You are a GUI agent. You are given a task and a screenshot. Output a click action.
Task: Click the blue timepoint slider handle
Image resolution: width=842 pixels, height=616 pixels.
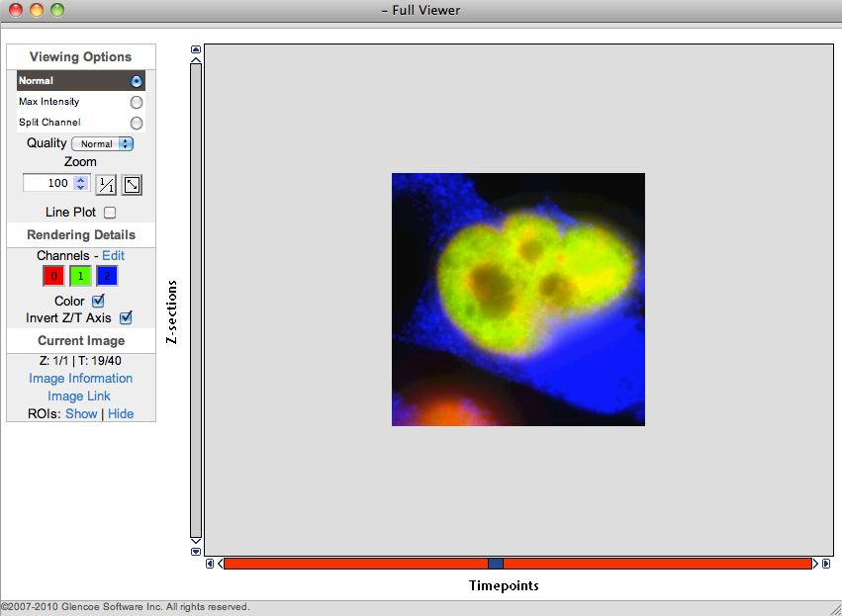[496, 564]
